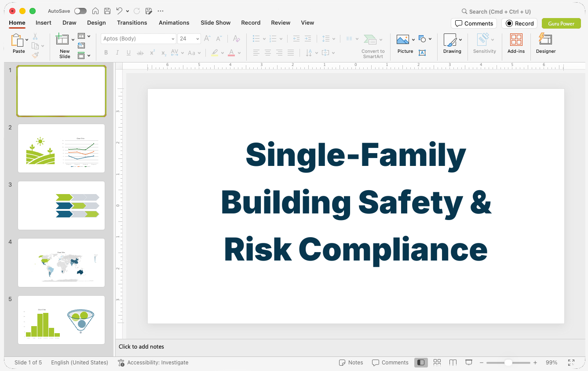
Task: Open the Design tab
Action: pyautogui.click(x=96, y=22)
